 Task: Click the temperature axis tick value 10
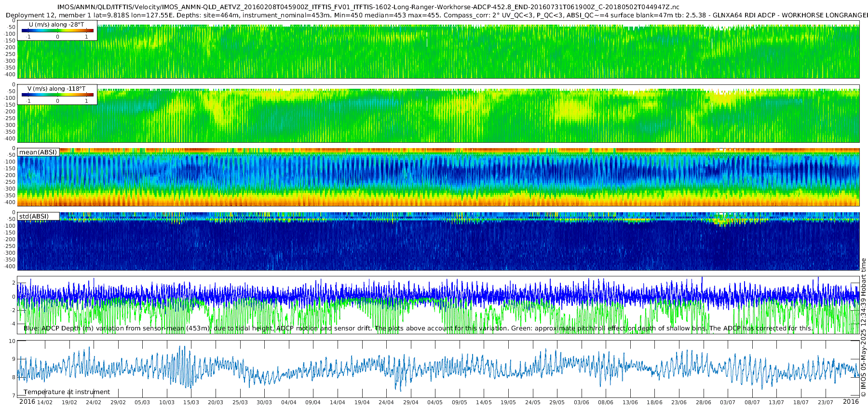click(x=12, y=341)
